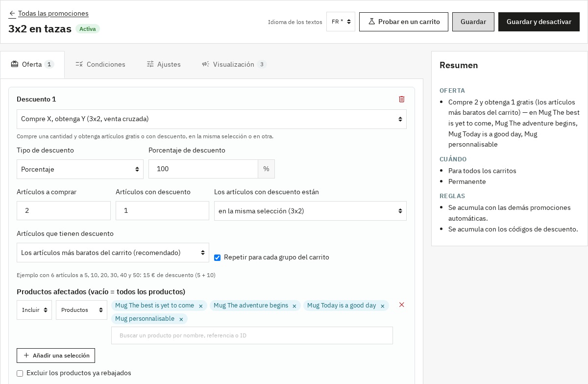Switch to the Ajustes tab
This screenshot has height=384, width=588.
click(164, 65)
